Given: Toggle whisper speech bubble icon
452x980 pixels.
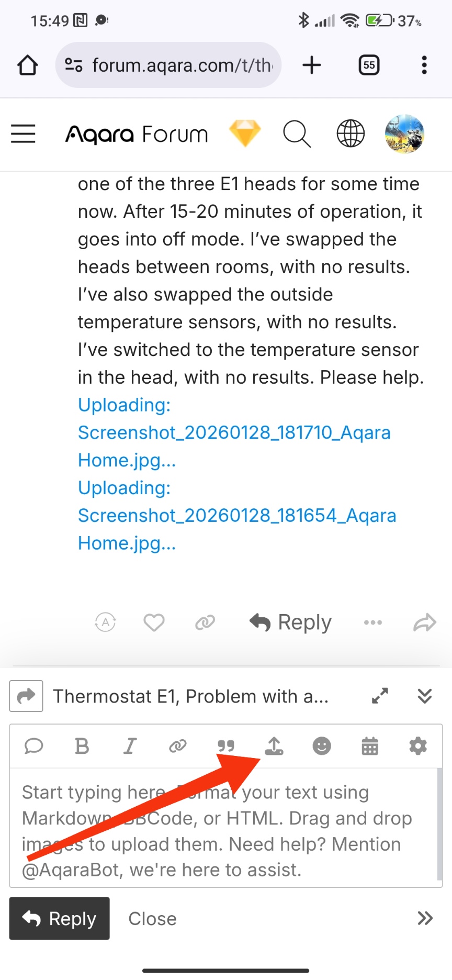Looking at the screenshot, I should (x=34, y=746).
